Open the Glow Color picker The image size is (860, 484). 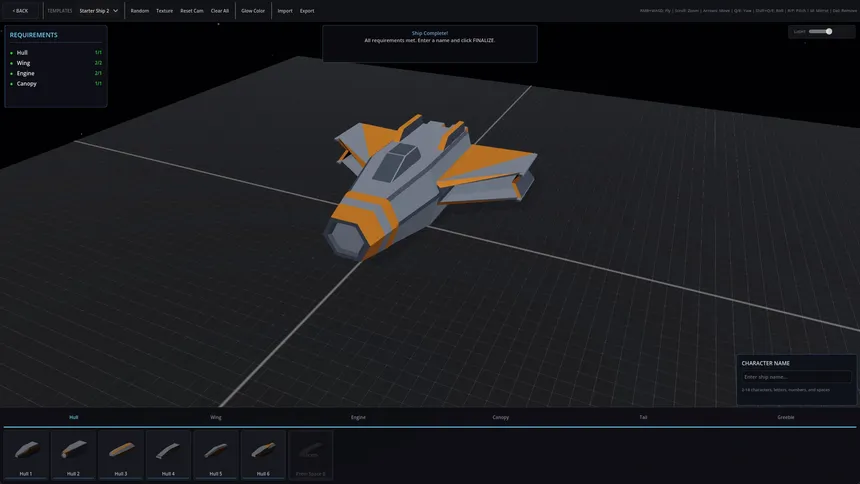pos(253,11)
